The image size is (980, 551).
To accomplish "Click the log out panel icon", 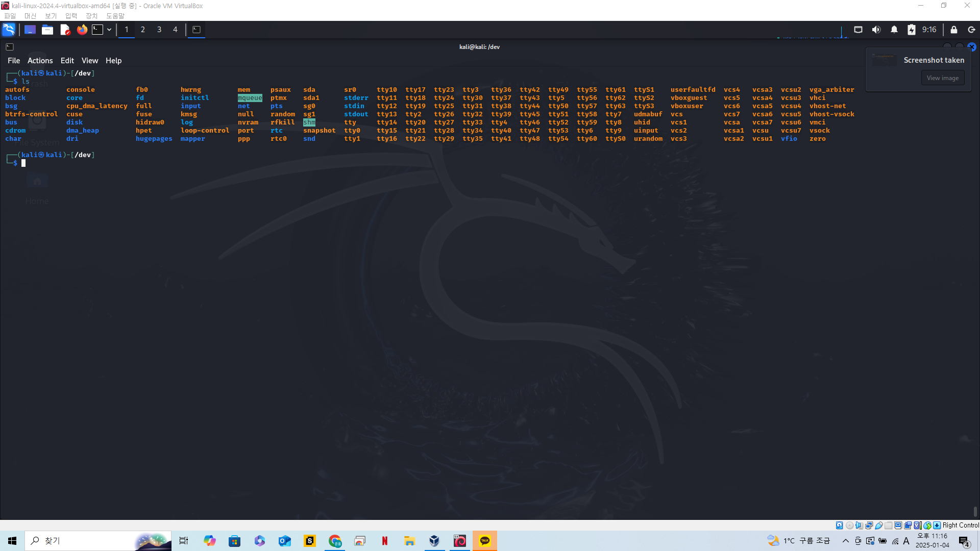I will point(971,30).
